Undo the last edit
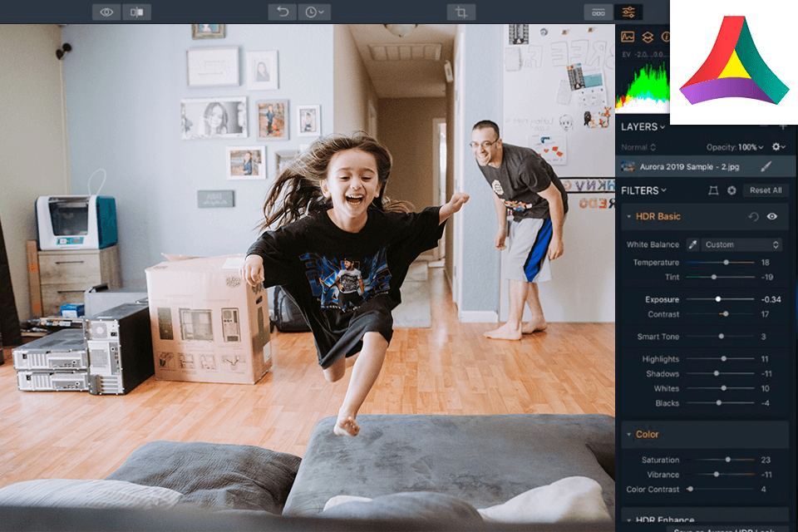 click(x=283, y=12)
